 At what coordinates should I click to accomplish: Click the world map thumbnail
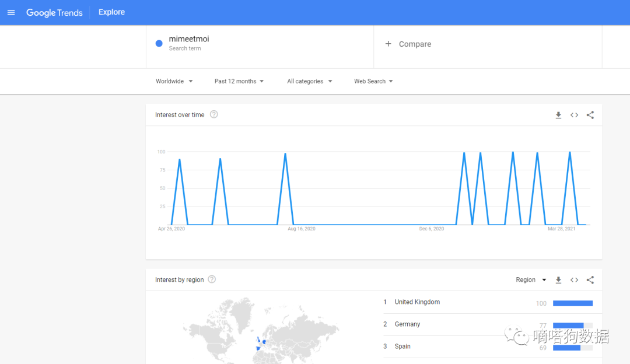pos(261,331)
